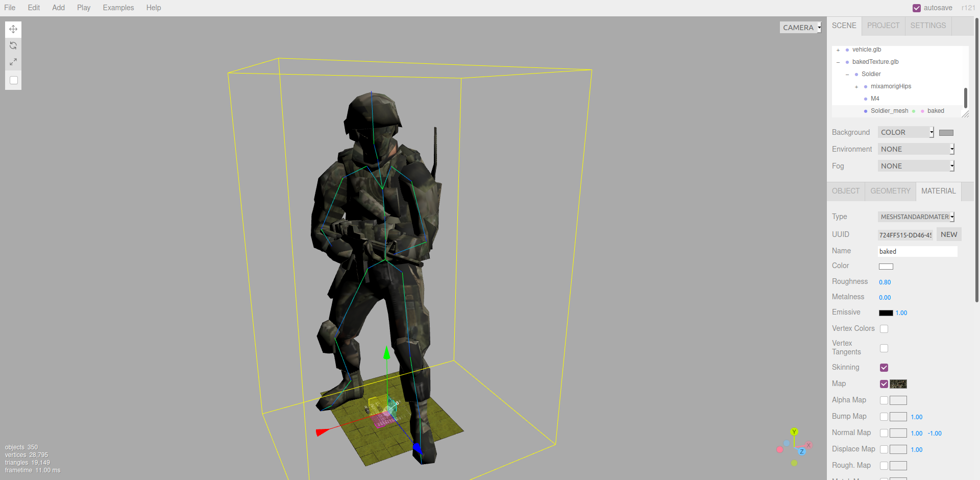Screen dimensions: 980x480
Task: Enable Vertex Colors
Action: click(884, 328)
